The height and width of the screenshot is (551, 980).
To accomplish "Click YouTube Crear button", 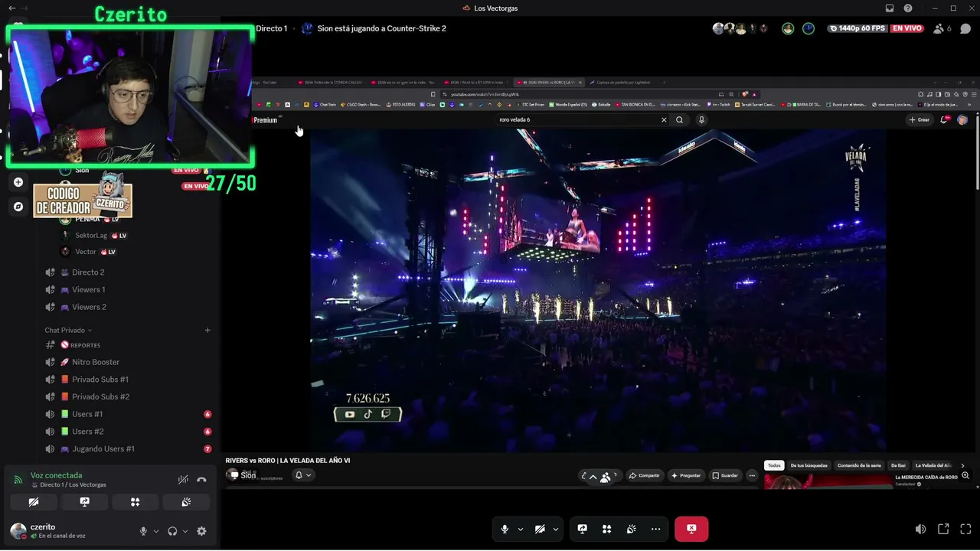I will pos(919,120).
